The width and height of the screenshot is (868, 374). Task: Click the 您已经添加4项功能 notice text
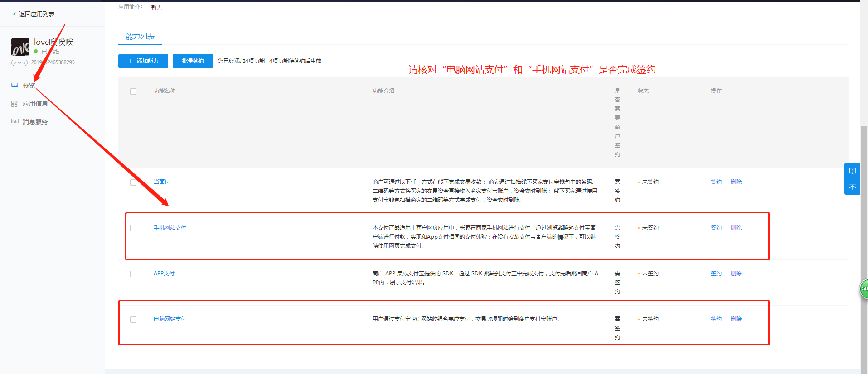241,61
